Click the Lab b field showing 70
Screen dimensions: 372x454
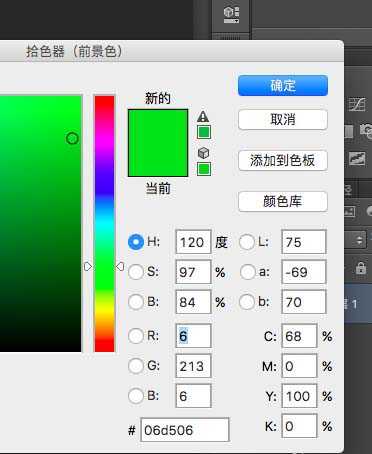(304, 302)
